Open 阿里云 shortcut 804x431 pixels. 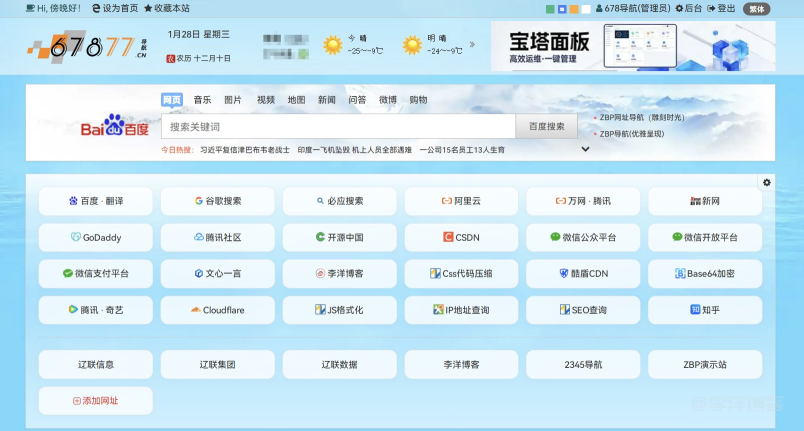point(461,201)
